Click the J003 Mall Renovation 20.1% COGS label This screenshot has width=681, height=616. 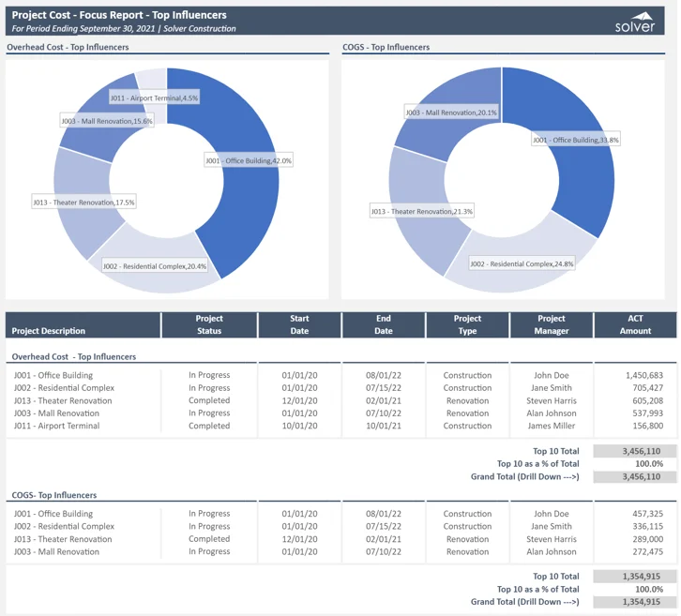pyautogui.click(x=451, y=113)
